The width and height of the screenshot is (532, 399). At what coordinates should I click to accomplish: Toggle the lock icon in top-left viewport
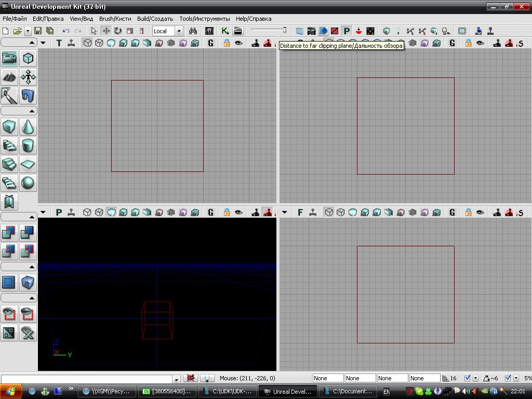pos(227,43)
